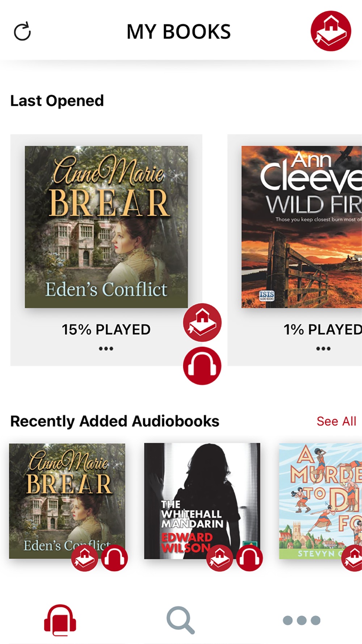The height and width of the screenshot is (644, 362).
Task: Tap the refresh icon in the header
Action: click(x=22, y=32)
